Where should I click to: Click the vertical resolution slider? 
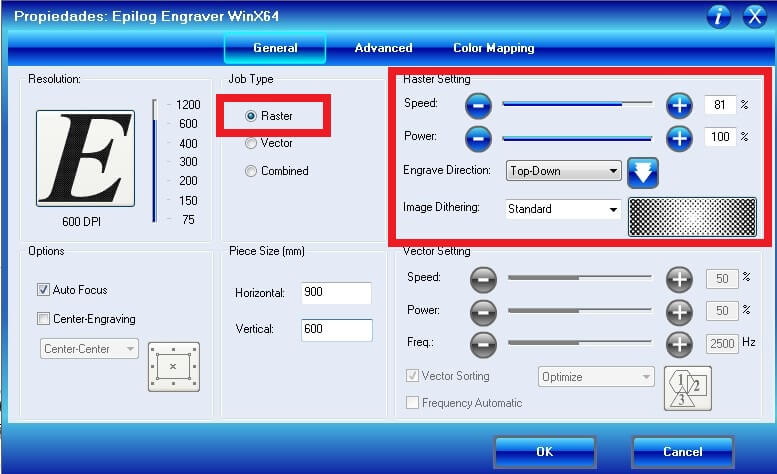155,161
